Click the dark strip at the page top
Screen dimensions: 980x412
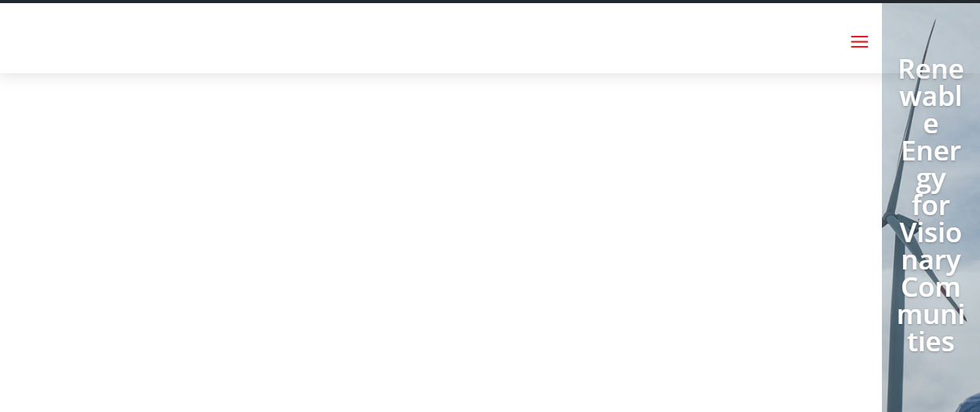click(x=490, y=2)
